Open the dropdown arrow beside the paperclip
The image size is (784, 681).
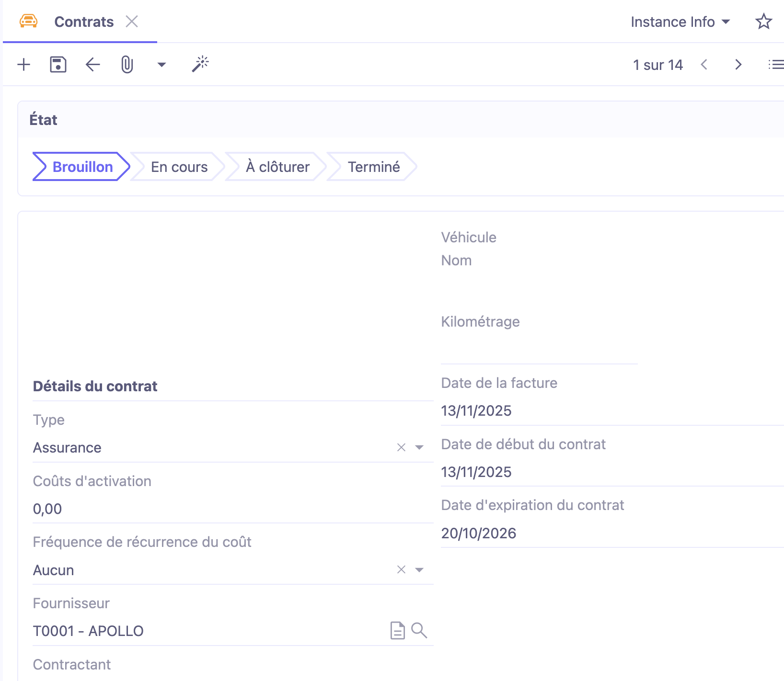(161, 65)
